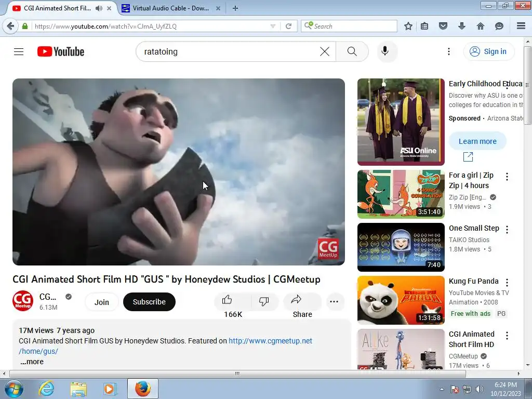Save page to Pocket icon
The width and height of the screenshot is (532, 399).
tap(443, 26)
